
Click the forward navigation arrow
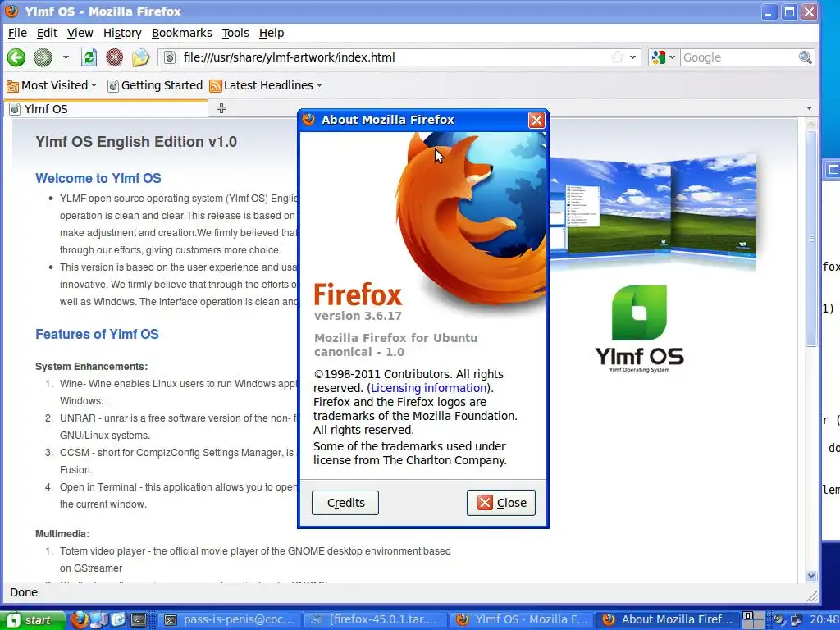(x=43, y=57)
